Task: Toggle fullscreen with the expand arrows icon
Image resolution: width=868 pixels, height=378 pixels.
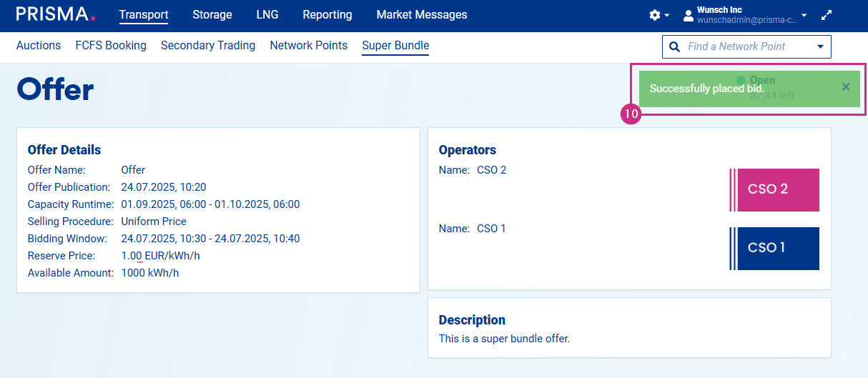Action: pos(827,15)
